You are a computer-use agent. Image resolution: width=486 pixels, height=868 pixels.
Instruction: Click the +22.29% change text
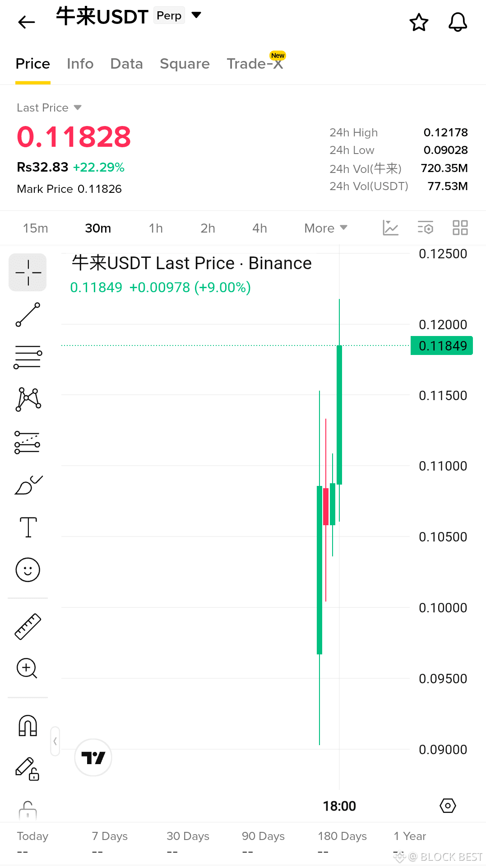99,167
